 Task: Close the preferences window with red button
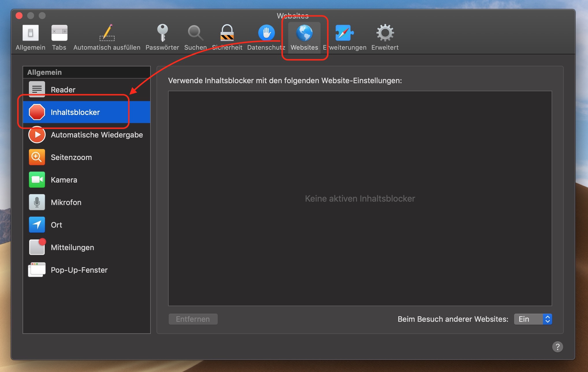(x=19, y=16)
